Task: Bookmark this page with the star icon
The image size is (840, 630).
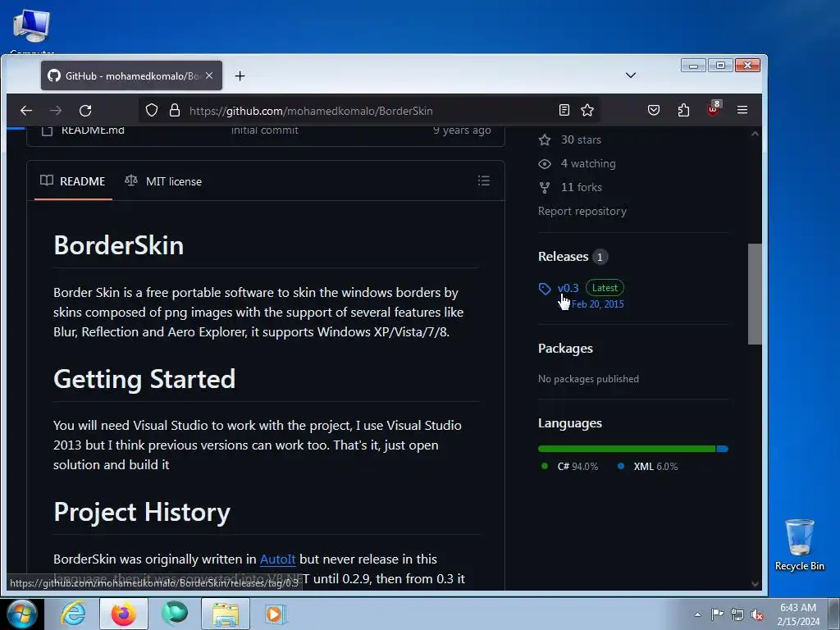Action: click(587, 111)
